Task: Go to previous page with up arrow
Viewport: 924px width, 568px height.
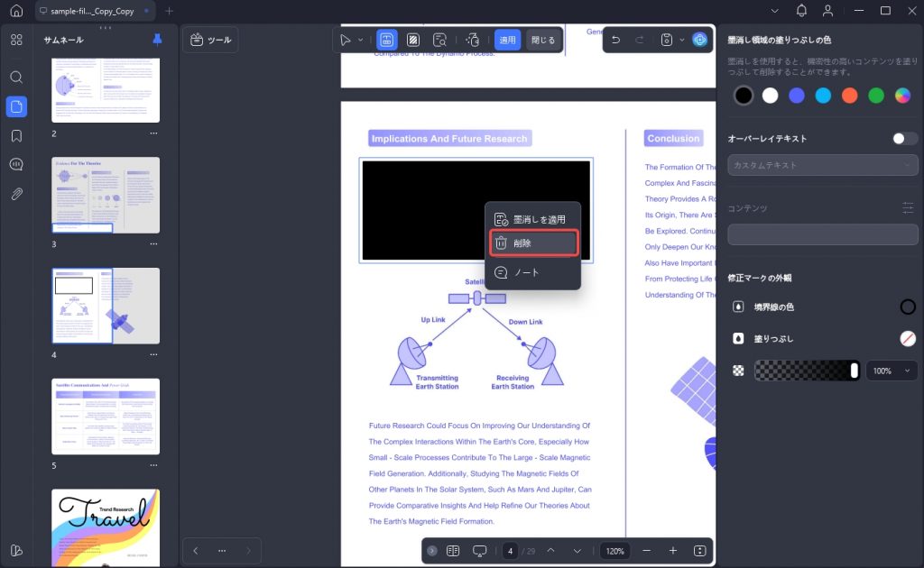Action: [550, 551]
